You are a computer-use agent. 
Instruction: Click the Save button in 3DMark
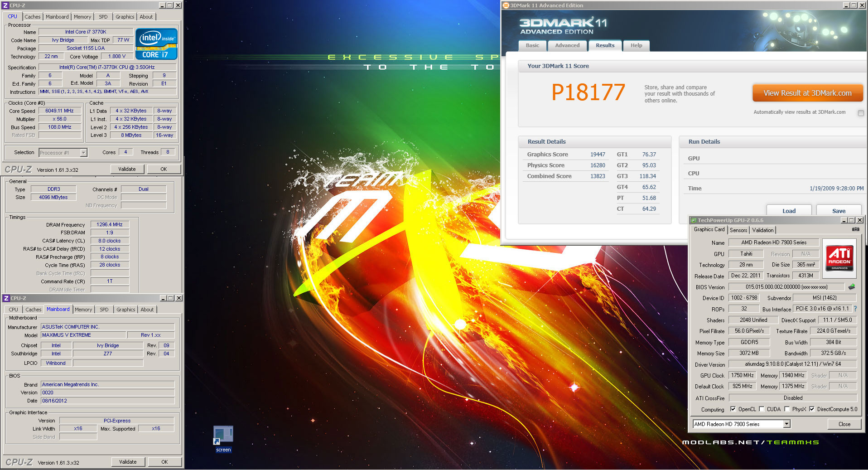click(x=839, y=211)
